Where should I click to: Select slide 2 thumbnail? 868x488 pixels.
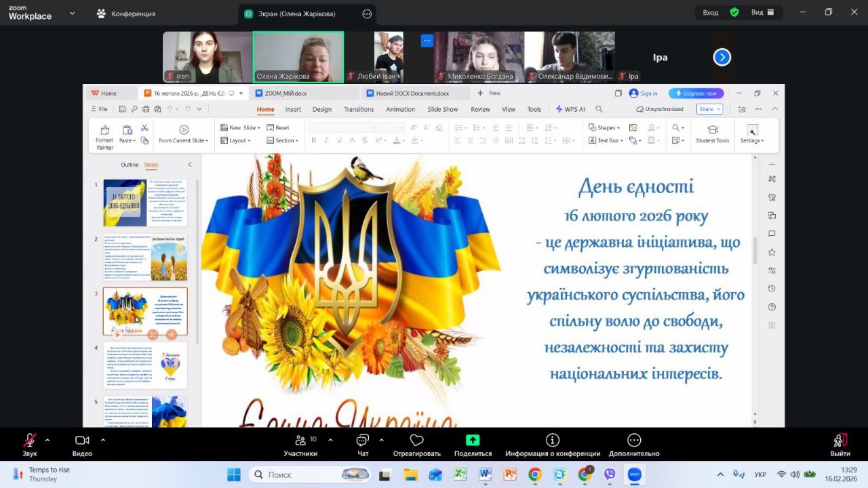point(145,258)
